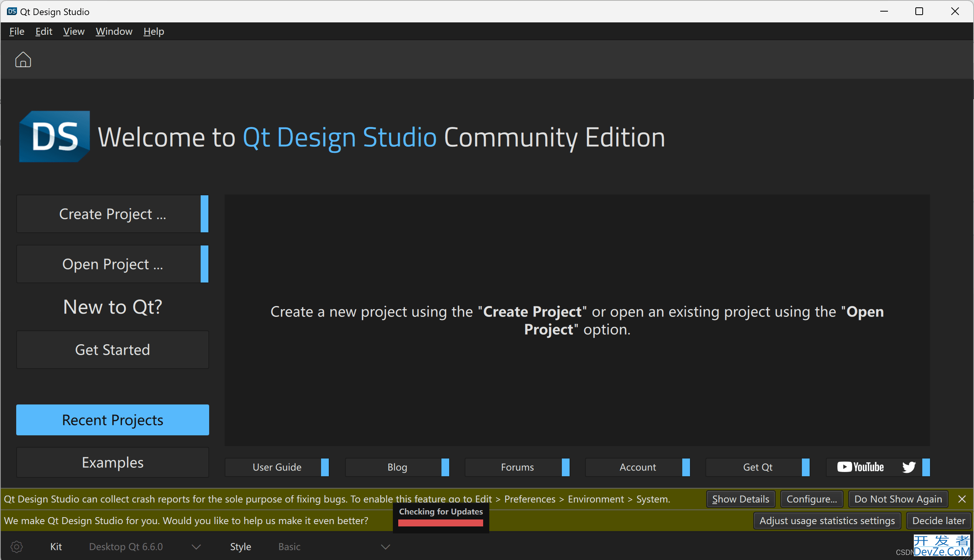Open the Get Qt link
Screen dimensions: 974x560
pos(758,467)
